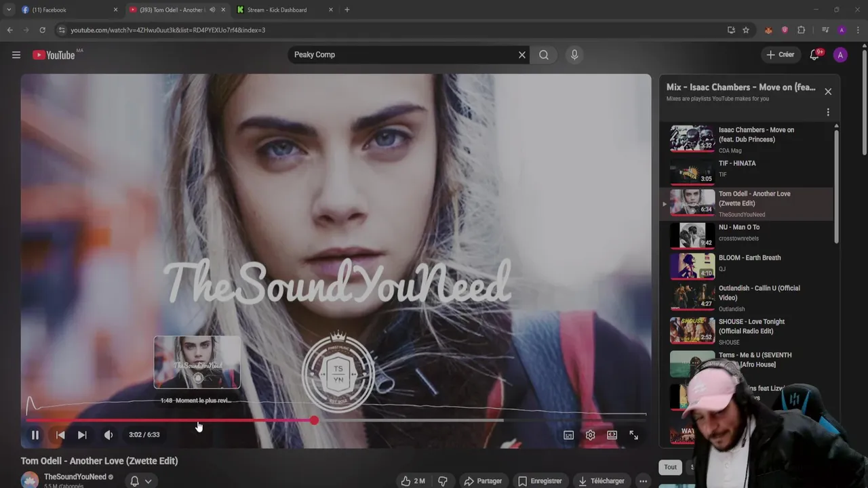Select the Tom Odell YouTube tab
This screenshot has width=868, height=488.
point(171,10)
